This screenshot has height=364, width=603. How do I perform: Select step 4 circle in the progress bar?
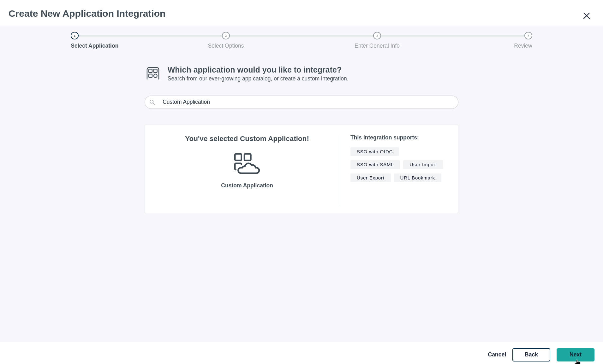pyautogui.click(x=528, y=36)
